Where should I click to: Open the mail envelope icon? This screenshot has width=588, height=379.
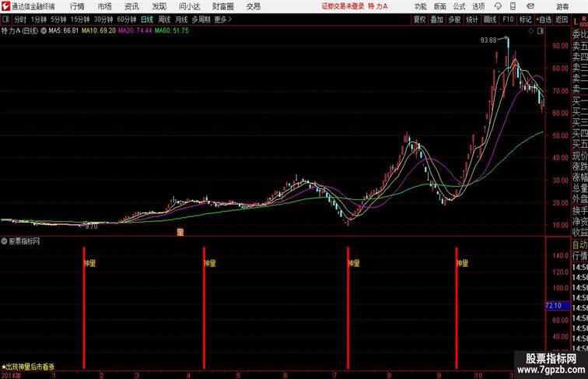(x=530, y=6)
